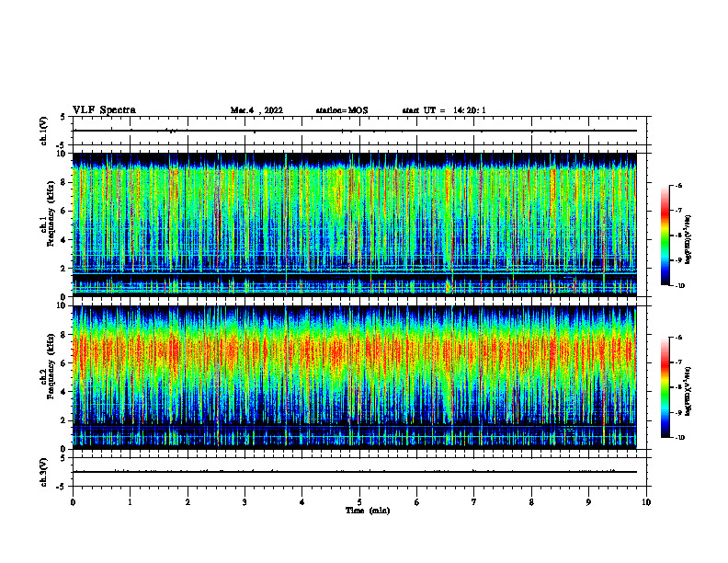Click time axis tick label "8"

click(531, 502)
